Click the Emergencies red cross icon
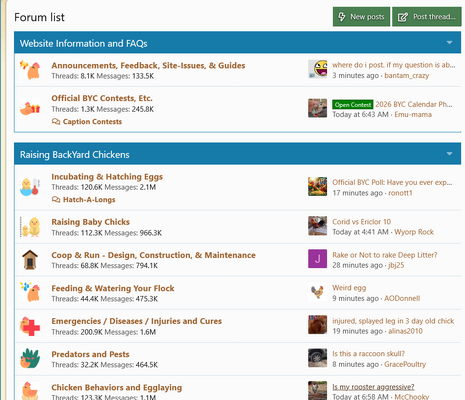This screenshot has width=465, height=400. point(30,326)
